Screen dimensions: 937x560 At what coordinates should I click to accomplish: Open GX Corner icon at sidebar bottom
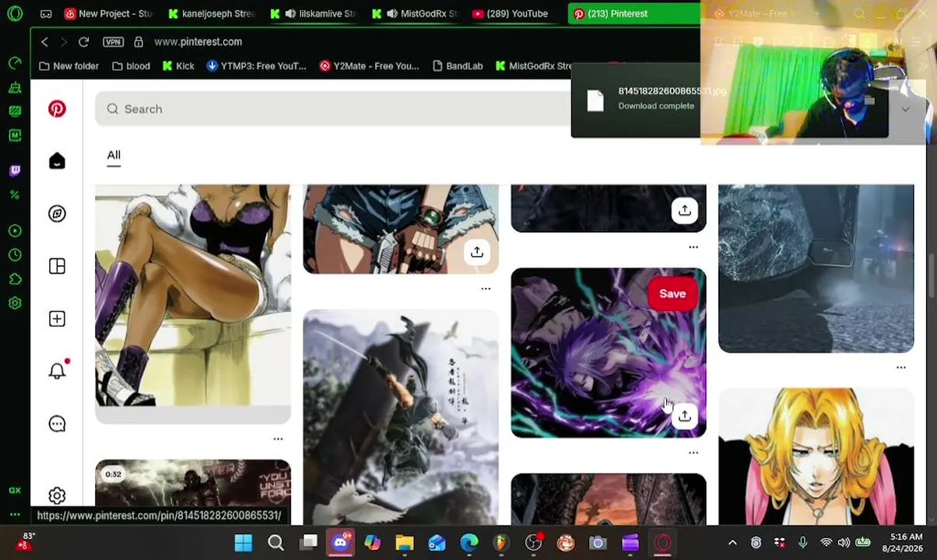(15, 490)
